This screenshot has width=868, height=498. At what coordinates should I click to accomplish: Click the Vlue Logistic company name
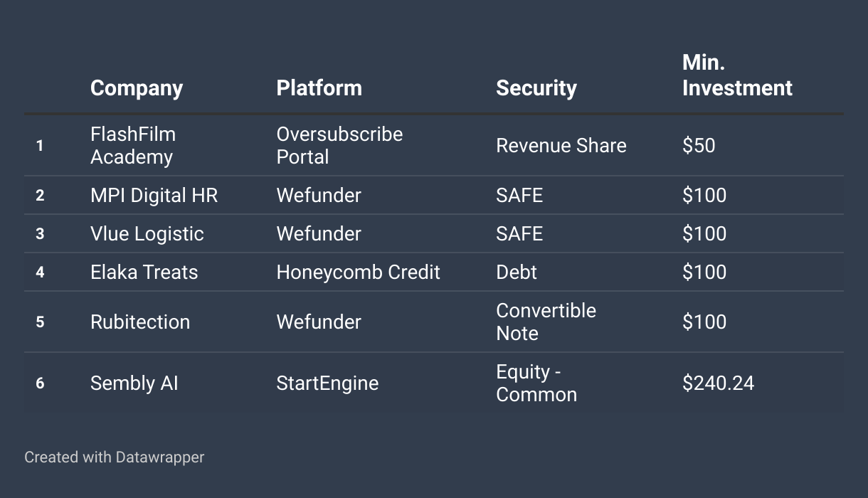point(147,234)
